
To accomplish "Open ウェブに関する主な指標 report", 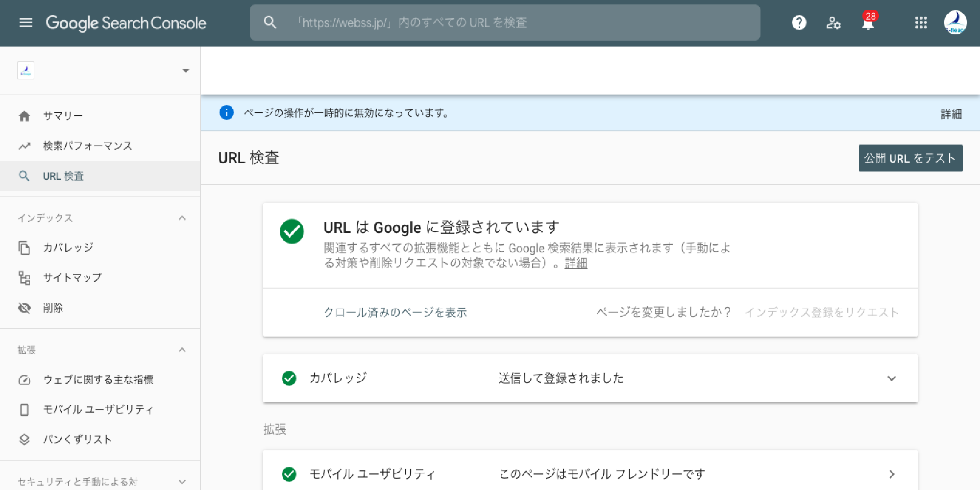I will click(x=98, y=380).
